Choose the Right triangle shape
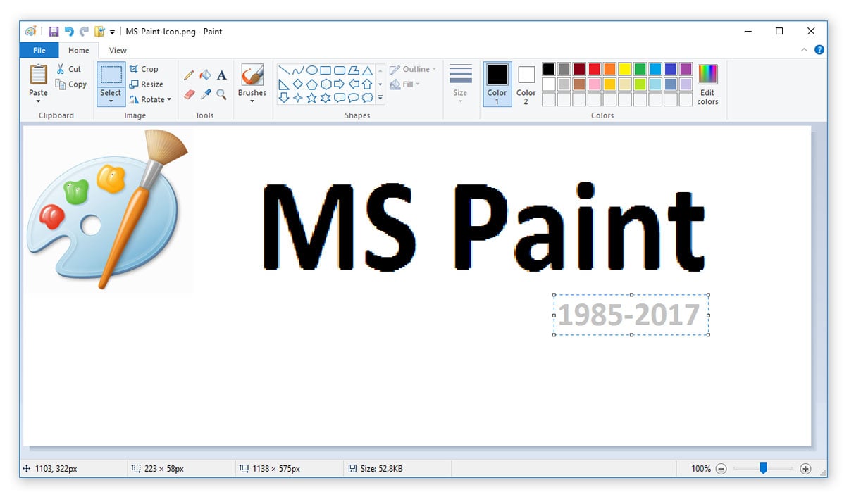849x504 pixels. click(x=284, y=84)
